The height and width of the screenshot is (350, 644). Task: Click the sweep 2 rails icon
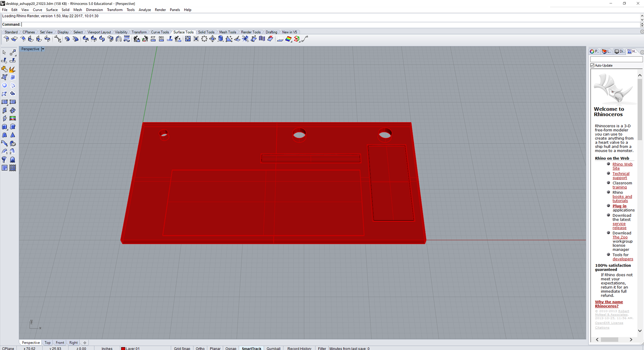13,151
